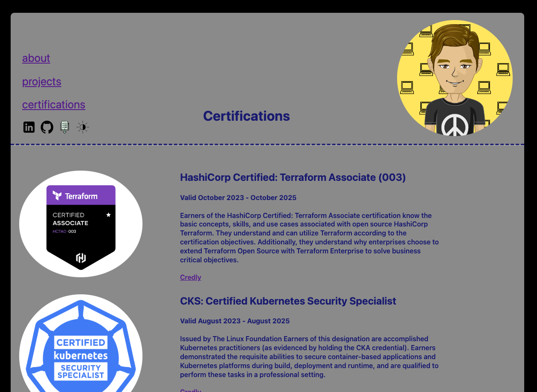Click the Valid October 2023 - October 2025 text

click(x=238, y=197)
